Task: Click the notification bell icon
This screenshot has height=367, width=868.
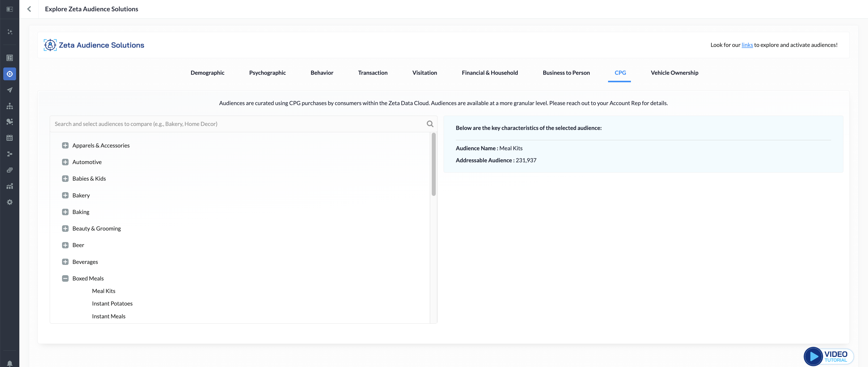Action: pos(10,363)
